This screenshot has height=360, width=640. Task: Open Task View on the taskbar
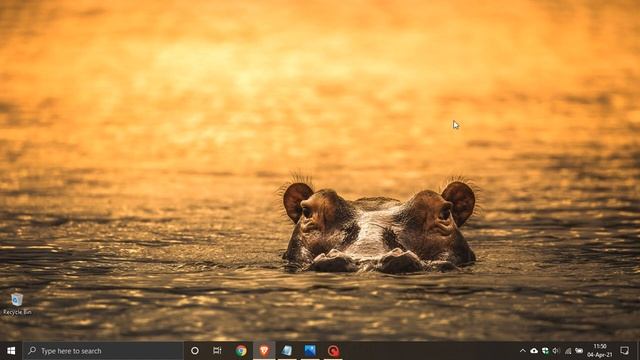coord(217,351)
